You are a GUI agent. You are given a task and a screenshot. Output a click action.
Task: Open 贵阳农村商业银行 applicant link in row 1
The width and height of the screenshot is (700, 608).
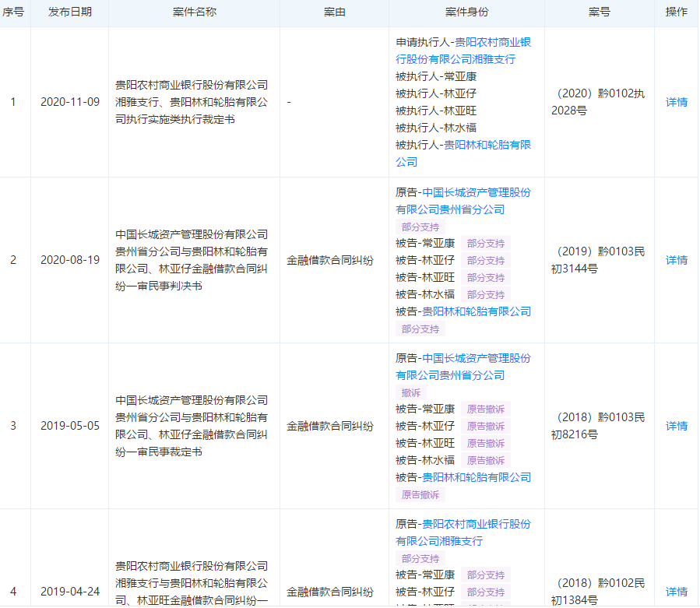click(463, 51)
